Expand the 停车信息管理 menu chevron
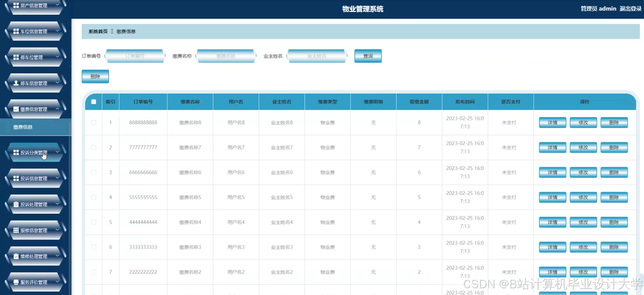Viewport: 644px width, 295px height. pyautogui.click(x=57, y=83)
